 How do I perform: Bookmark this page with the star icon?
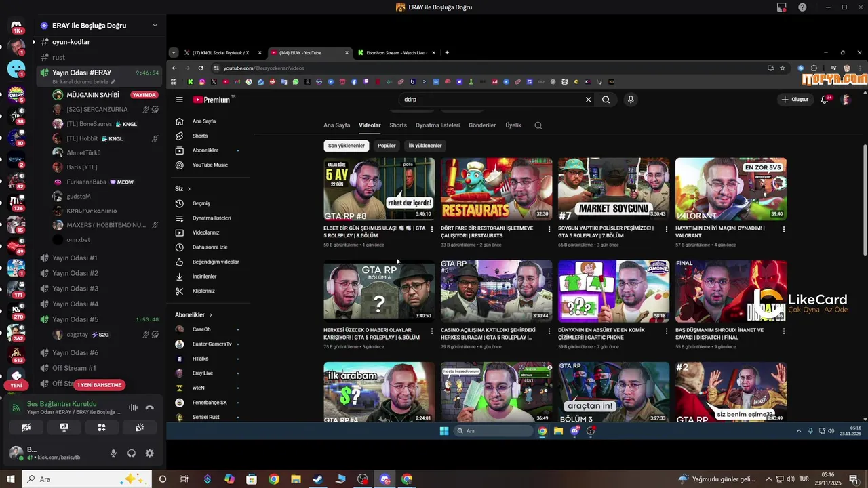pos(782,68)
